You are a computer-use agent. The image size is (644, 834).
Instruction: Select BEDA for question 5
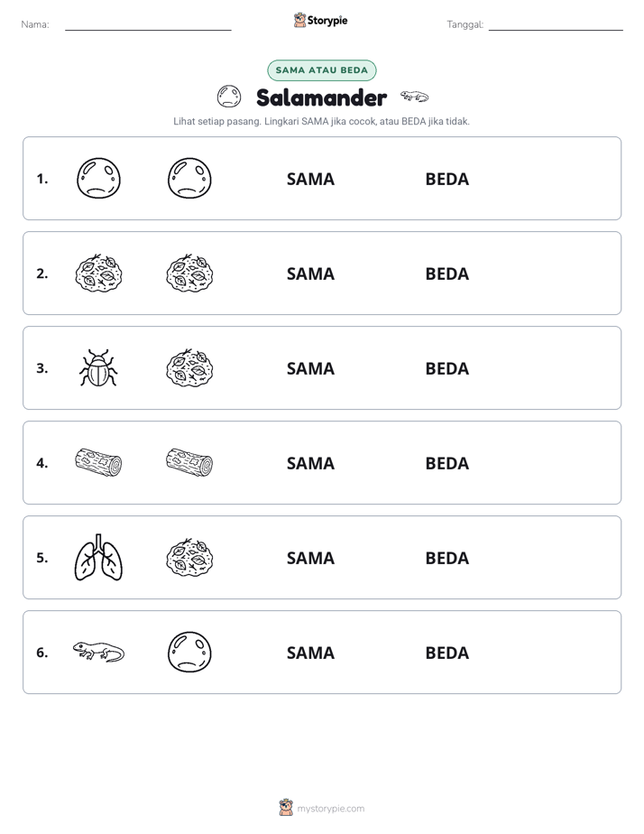[x=446, y=558]
